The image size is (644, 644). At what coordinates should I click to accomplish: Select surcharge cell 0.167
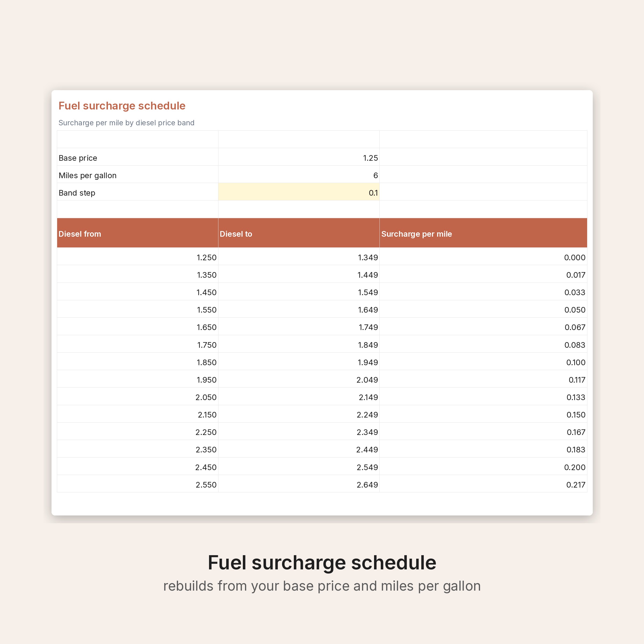click(x=483, y=431)
